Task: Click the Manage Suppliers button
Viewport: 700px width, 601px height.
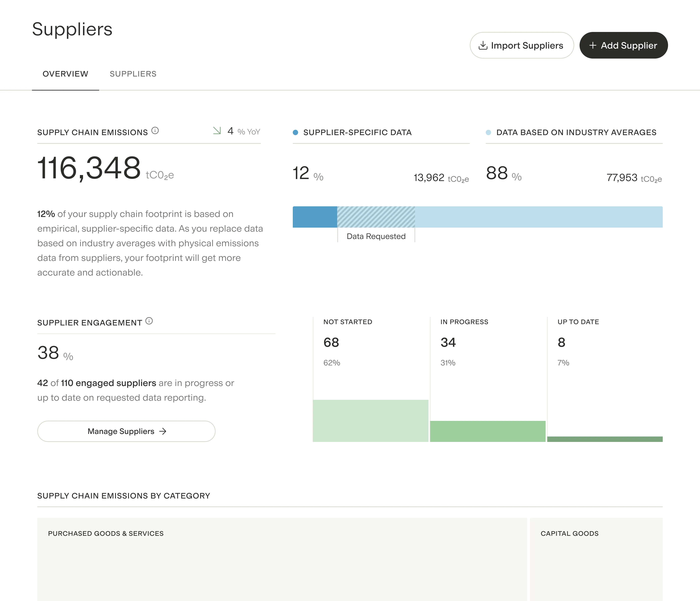Action: pos(126,431)
